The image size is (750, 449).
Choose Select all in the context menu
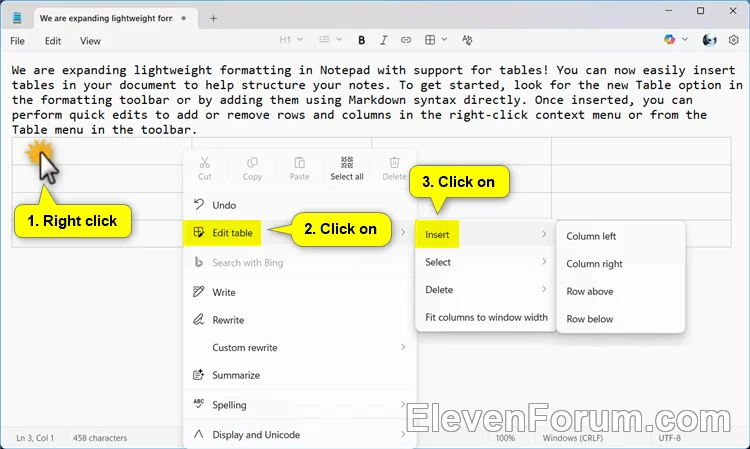coord(347,169)
